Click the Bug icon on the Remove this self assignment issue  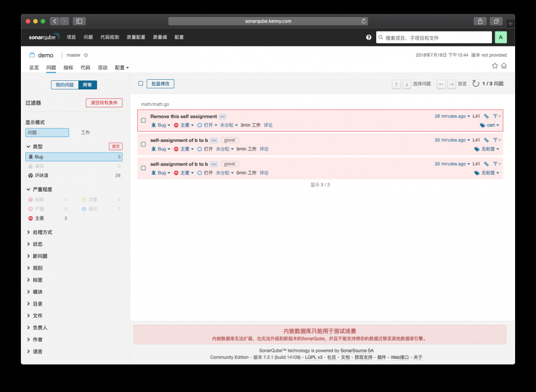pos(154,125)
